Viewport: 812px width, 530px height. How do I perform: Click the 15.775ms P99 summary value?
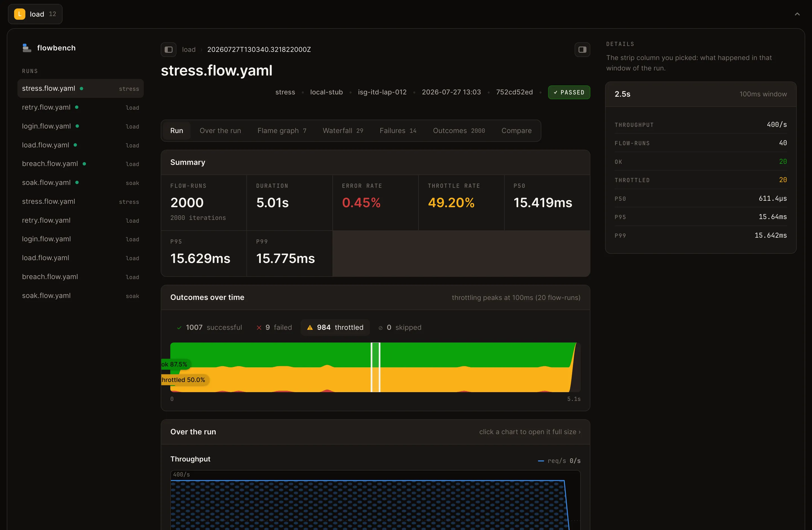(286, 259)
